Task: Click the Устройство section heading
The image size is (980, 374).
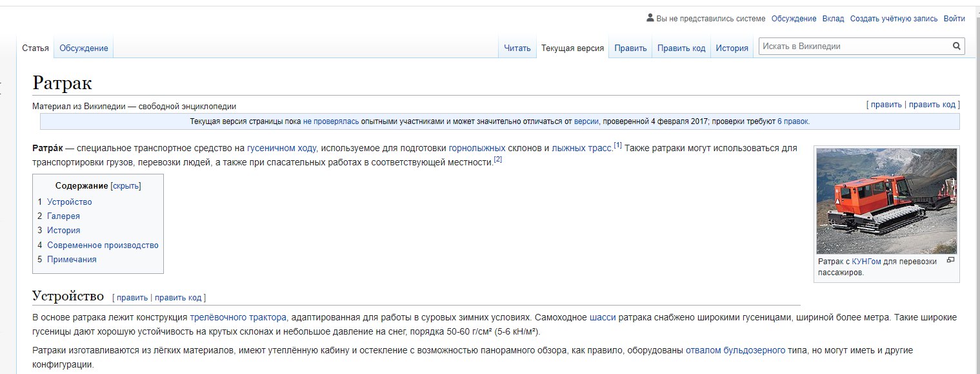Action: [x=68, y=296]
